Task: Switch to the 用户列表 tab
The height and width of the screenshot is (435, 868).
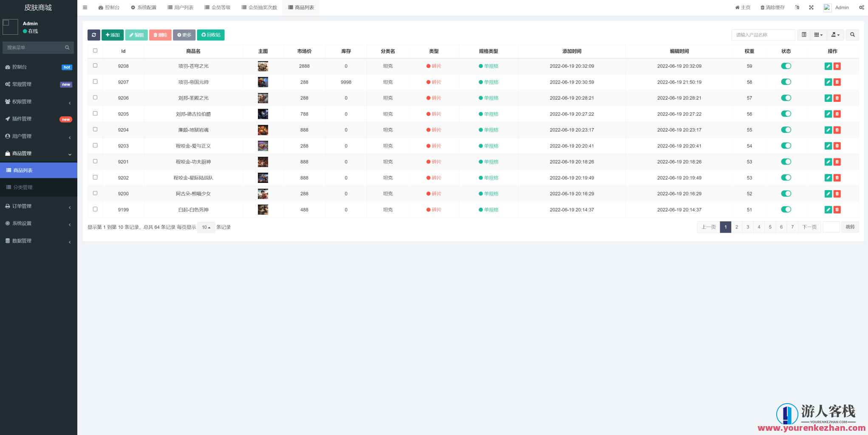Action: [181, 8]
